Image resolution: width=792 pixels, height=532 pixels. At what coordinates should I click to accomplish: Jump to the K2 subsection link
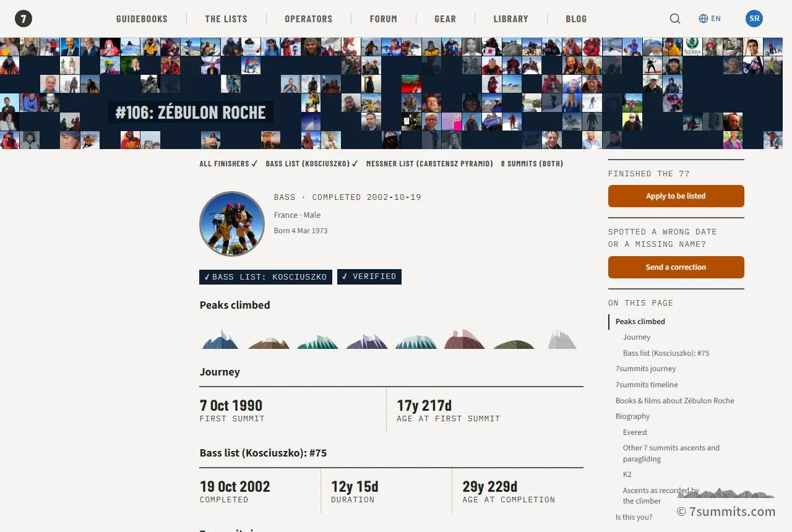tap(627, 474)
